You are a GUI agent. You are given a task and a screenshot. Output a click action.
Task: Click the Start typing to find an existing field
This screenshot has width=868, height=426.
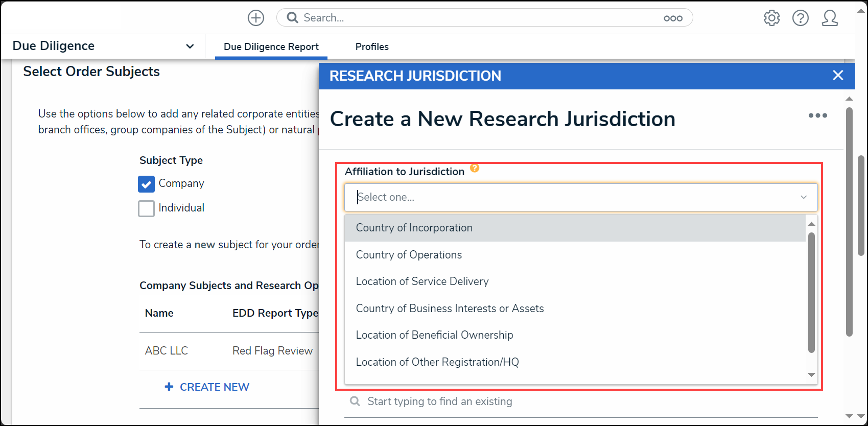pyautogui.click(x=581, y=401)
